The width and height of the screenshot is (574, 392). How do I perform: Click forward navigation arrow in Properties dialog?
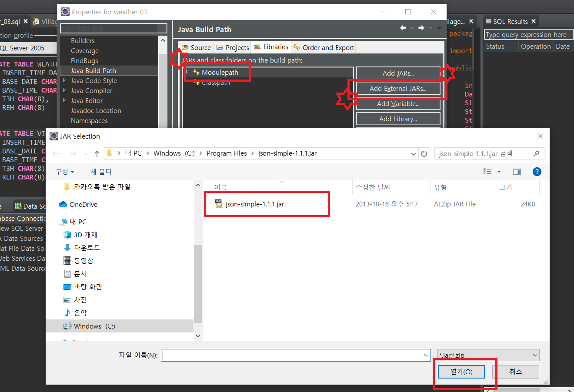tap(421, 28)
